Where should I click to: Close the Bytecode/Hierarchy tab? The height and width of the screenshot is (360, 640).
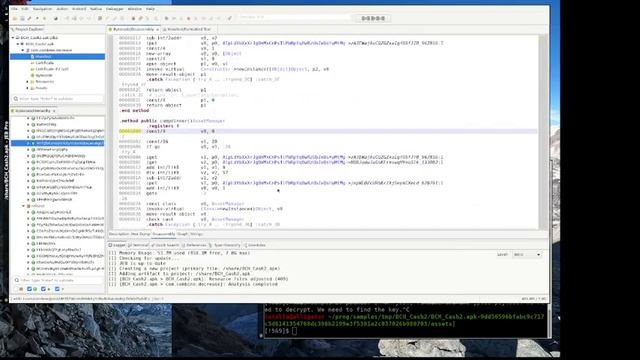tap(54, 111)
